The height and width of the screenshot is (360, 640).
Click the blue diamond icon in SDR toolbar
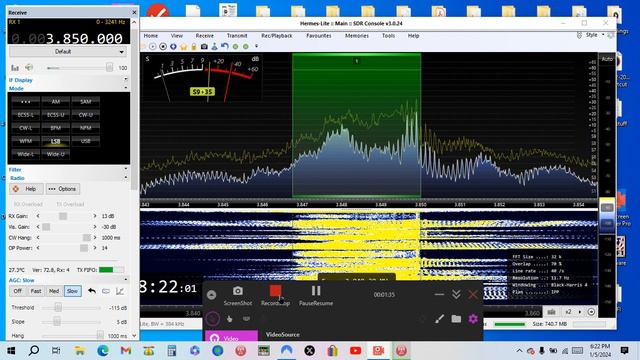tap(173, 47)
